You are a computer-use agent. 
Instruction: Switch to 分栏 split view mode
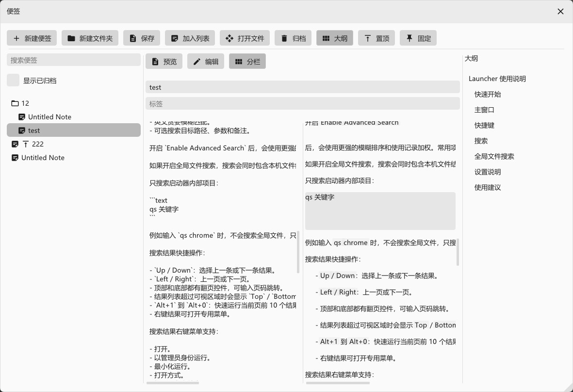[x=247, y=61]
